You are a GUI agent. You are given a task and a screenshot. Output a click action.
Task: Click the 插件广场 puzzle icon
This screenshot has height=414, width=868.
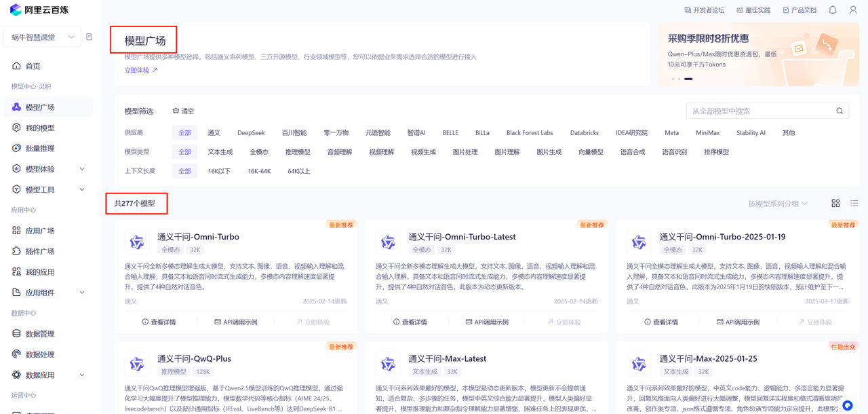point(16,251)
